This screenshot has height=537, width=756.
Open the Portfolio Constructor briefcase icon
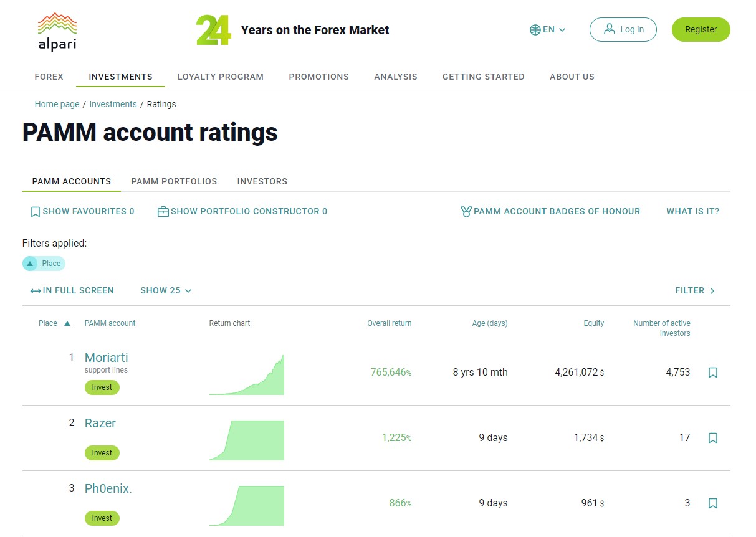pos(163,211)
